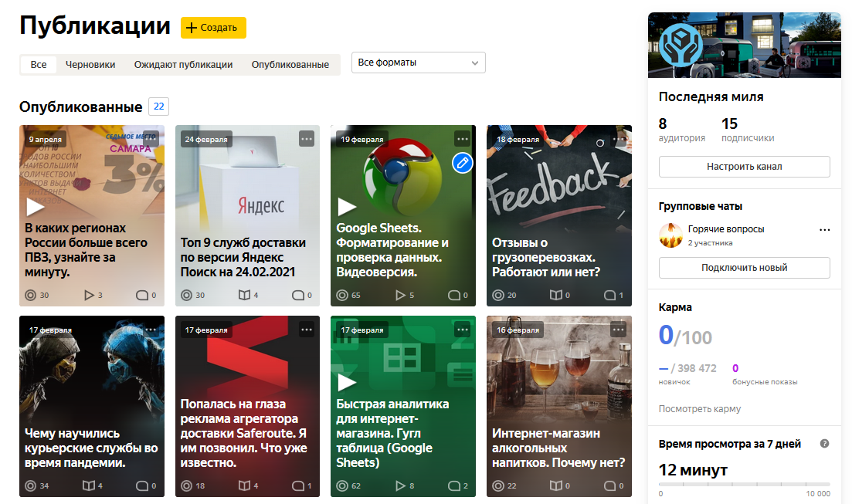Switch to Черновики tab
Image resolution: width=852 pixels, height=504 pixels.
(x=90, y=65)
